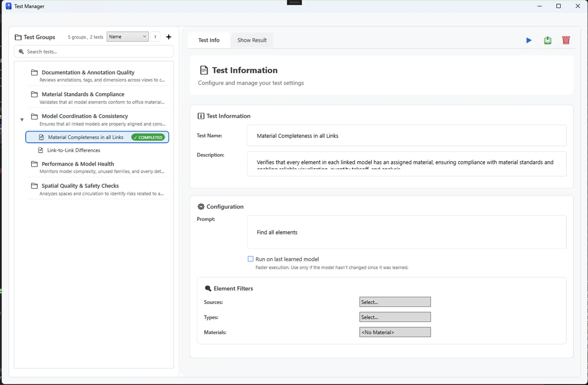
Task: Add a new test group plus icon
Action: pos(168,37)
